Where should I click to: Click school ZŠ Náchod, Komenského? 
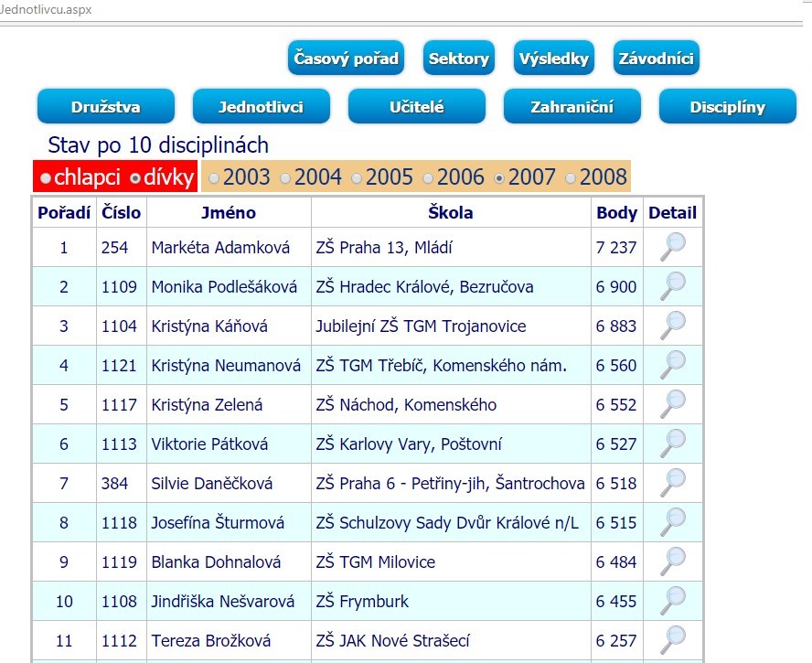(x=406, y=405)
